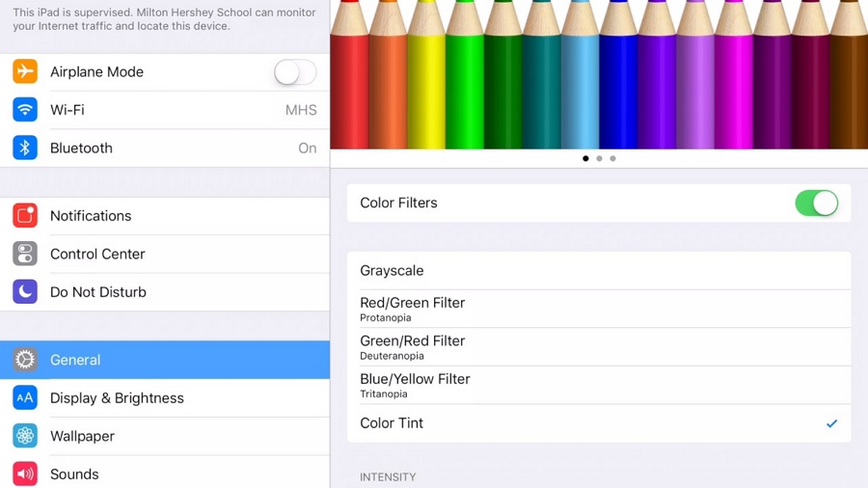This screenshot has width=868, height=488.
Task: Choose Red/Green Filter Protanopia
Action: [598, 309]
